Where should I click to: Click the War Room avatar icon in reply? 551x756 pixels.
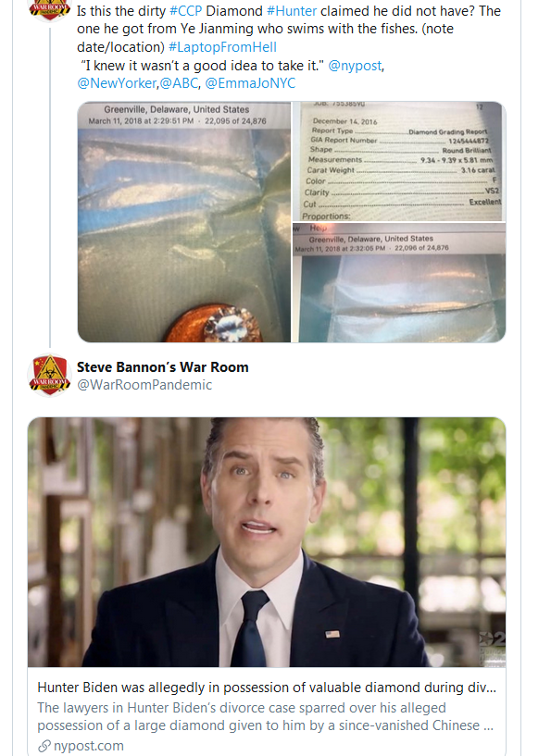click(49, 375)
